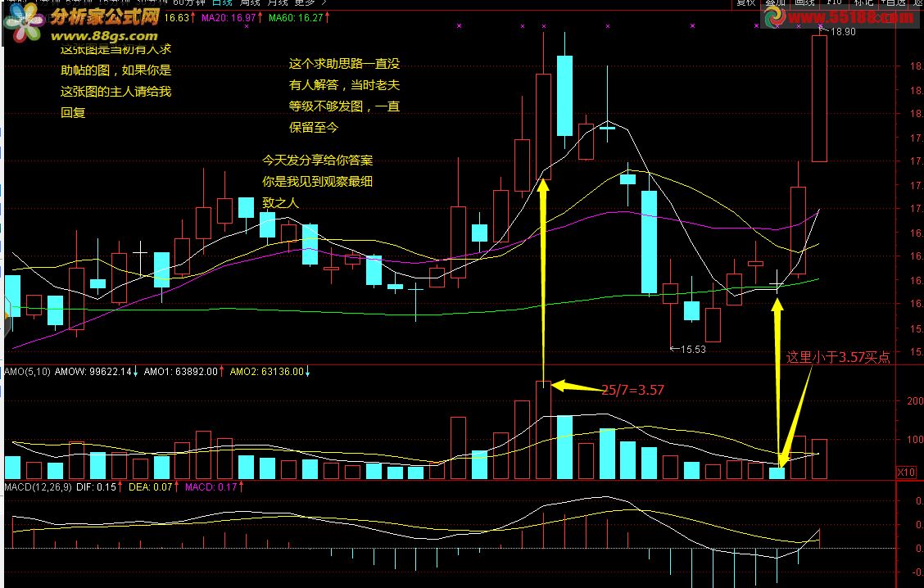Add stock via +自选 button
Screen dimensions: 924x588
[893, 2]
